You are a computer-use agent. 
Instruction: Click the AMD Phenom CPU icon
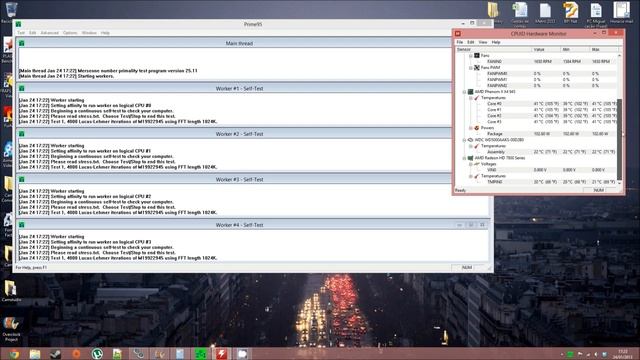pos(471,91)
